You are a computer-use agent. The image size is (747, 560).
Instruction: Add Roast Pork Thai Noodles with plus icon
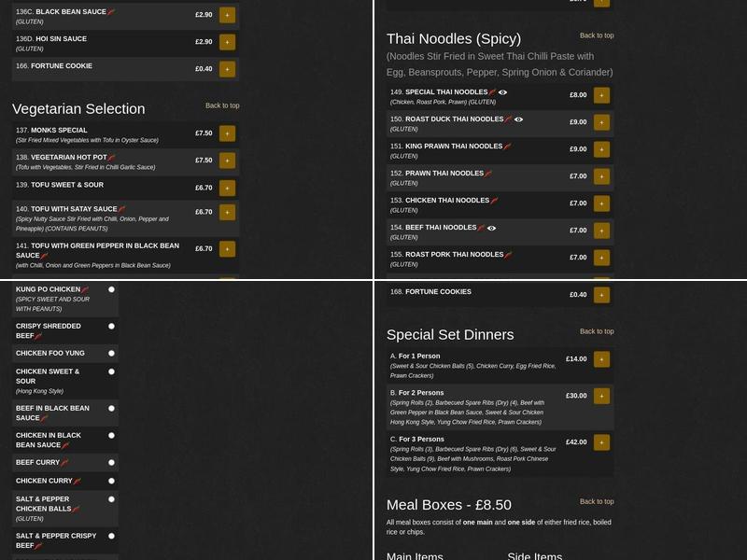601,257
